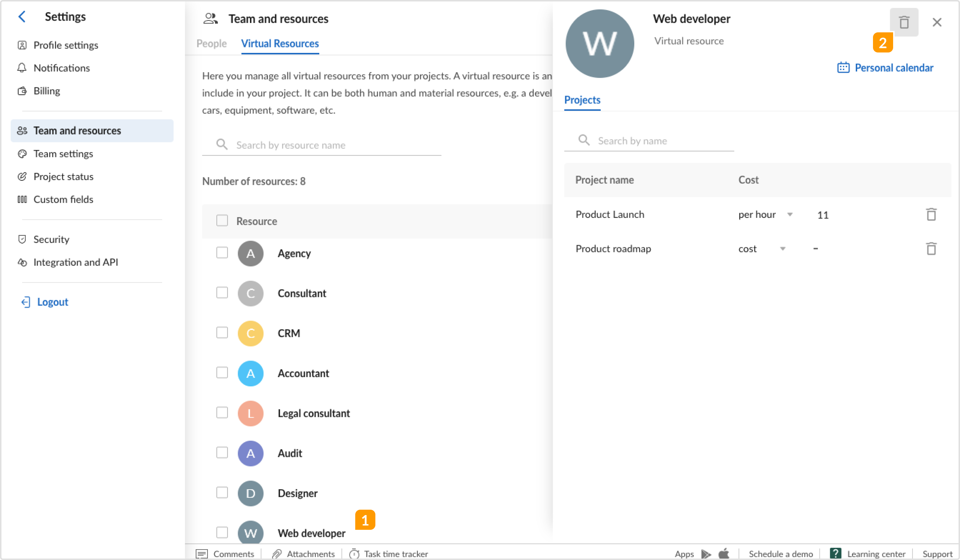
Task: Edit the cost value 11
Action: click(823, 215)
